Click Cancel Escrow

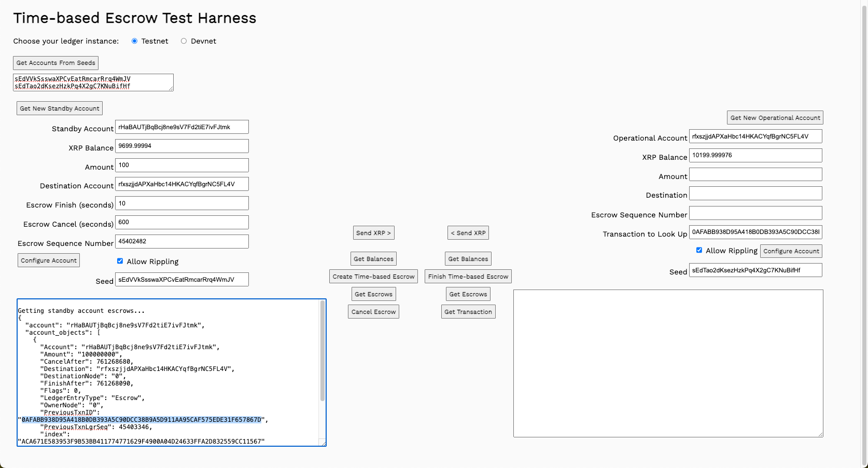(373, 311)
